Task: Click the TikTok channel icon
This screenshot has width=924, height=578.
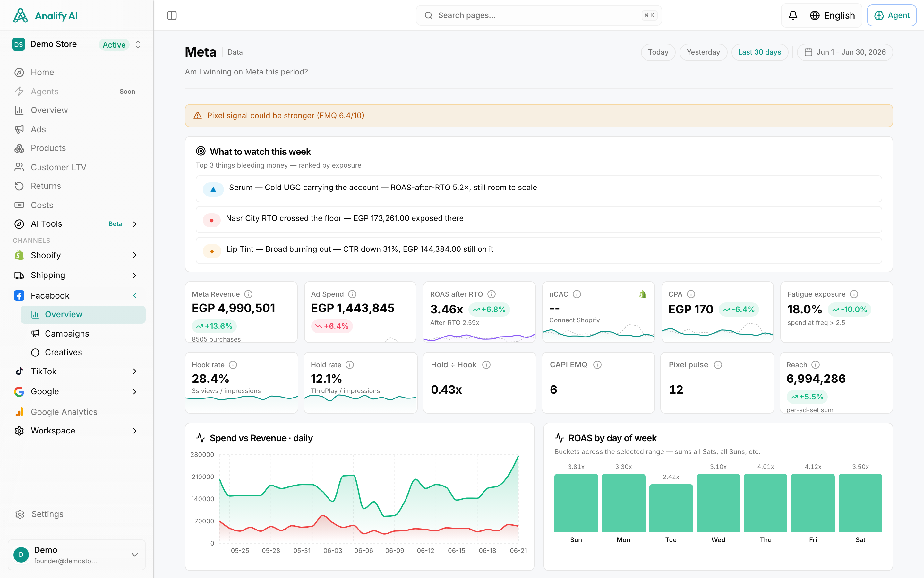Action: click(19, 371)
